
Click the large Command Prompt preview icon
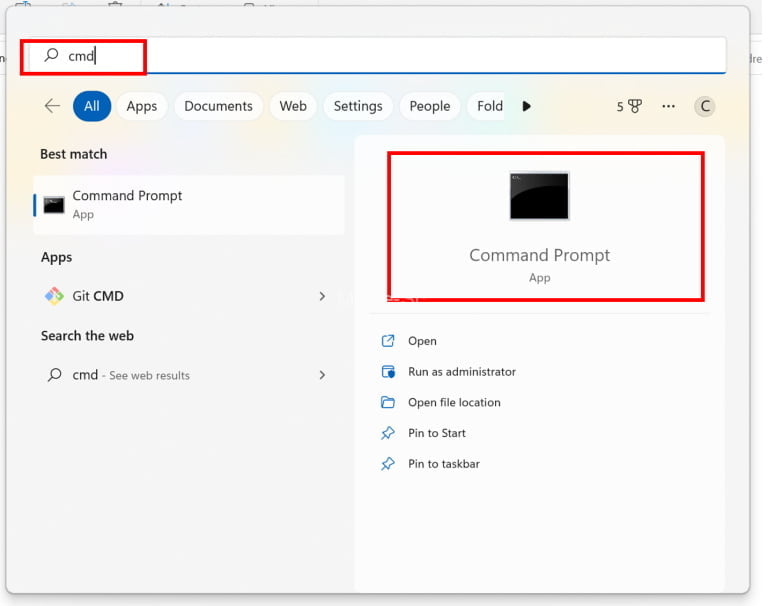(x=539, y=196)
